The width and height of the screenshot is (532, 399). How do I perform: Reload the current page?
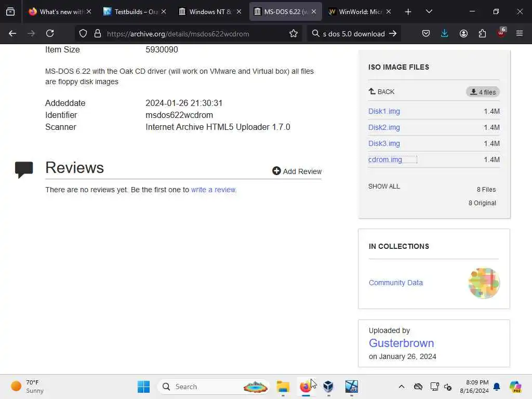point(50,34)
